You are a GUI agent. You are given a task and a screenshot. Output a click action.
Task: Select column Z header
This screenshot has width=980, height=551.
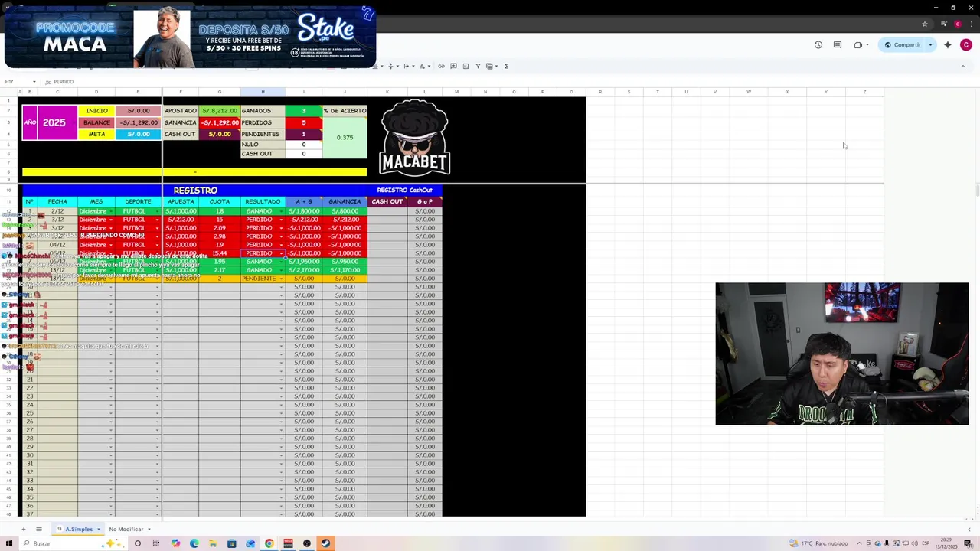point(864,92)
